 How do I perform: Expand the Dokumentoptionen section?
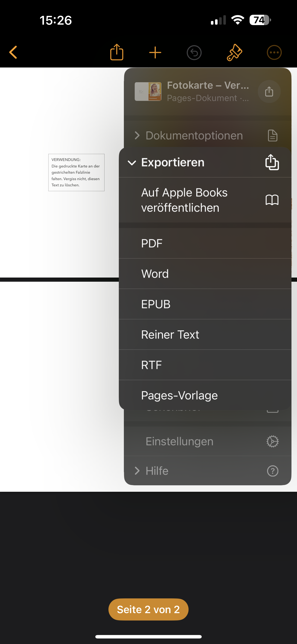(x=207, y=135)
